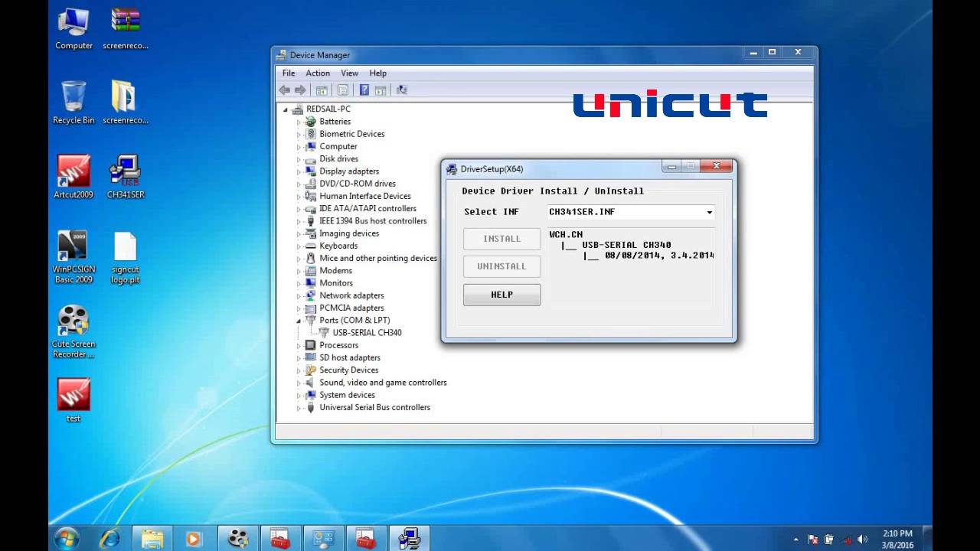Image resolution: width=980 pixels, height=551 pixels.
Task: Select IEEE 1394 Bus host controllers item
Action: coord(373,221)
